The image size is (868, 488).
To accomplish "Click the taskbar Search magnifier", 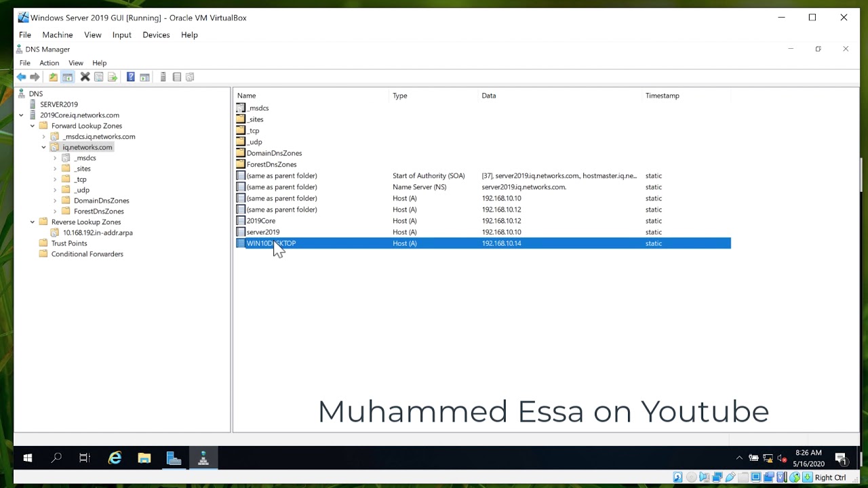I will click(56, 459).
